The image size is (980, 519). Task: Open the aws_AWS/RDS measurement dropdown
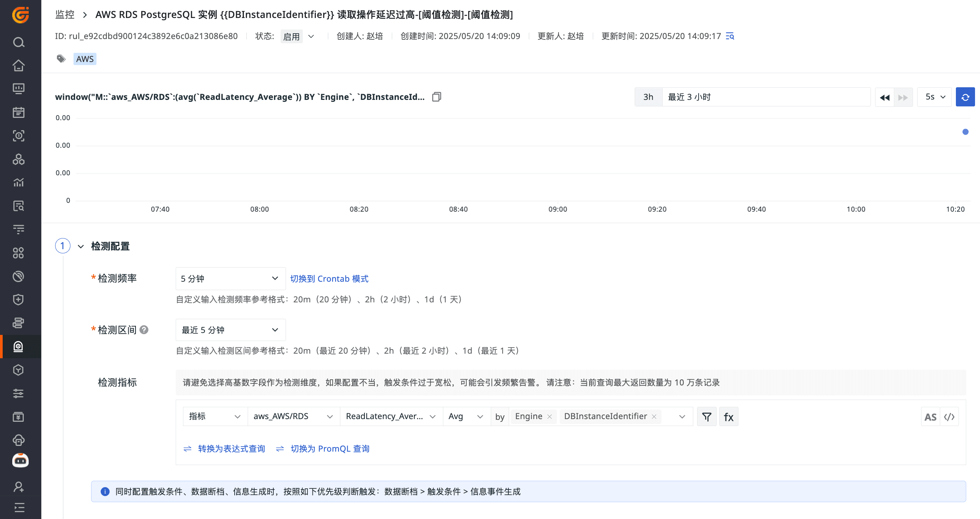point(294,416)
